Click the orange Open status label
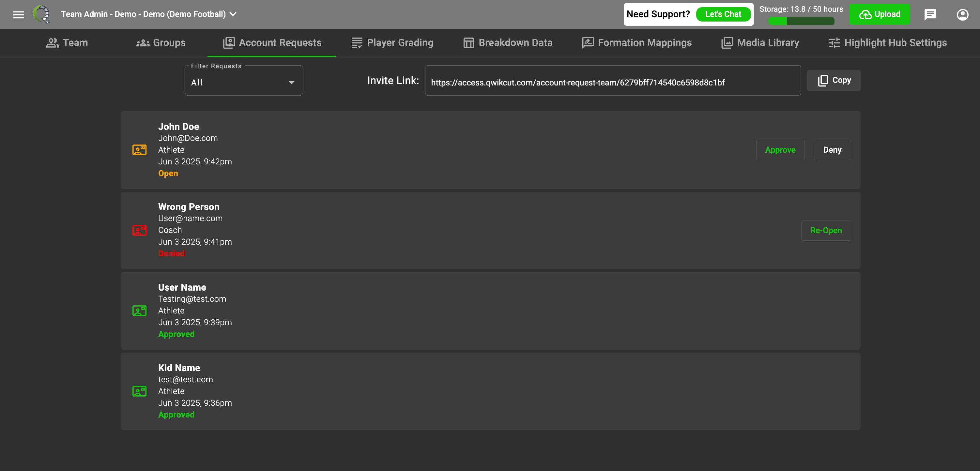This screenshot has height=471, width=980. 168,173
